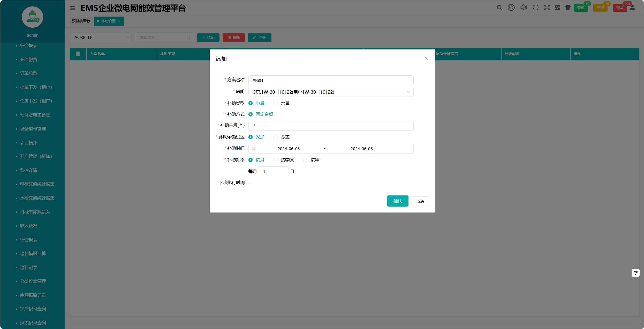Tick the table header select-all checkbox
The image size is (644, 329).
coord(78,54)
